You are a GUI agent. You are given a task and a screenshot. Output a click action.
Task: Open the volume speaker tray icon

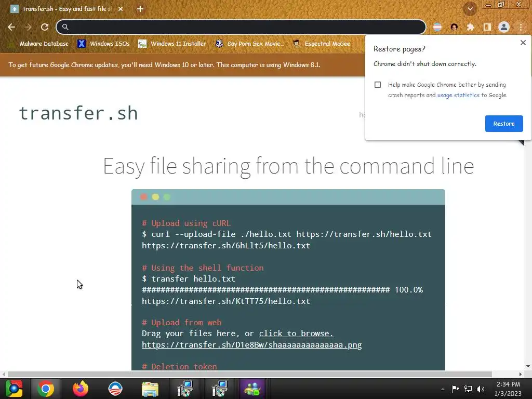(481, 389)
